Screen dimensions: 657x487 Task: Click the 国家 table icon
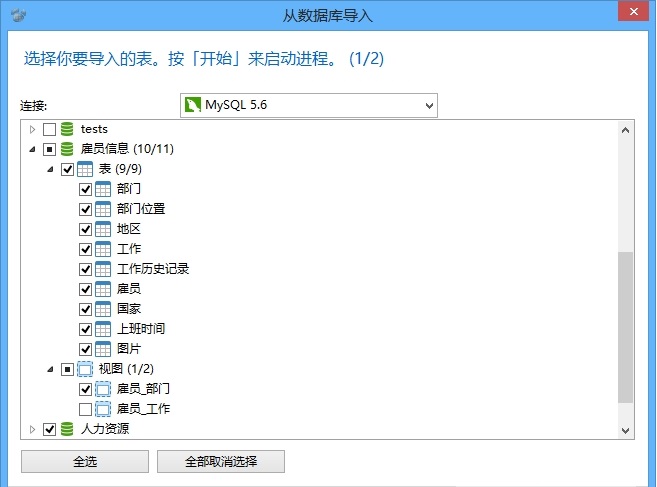coord(103,309)
